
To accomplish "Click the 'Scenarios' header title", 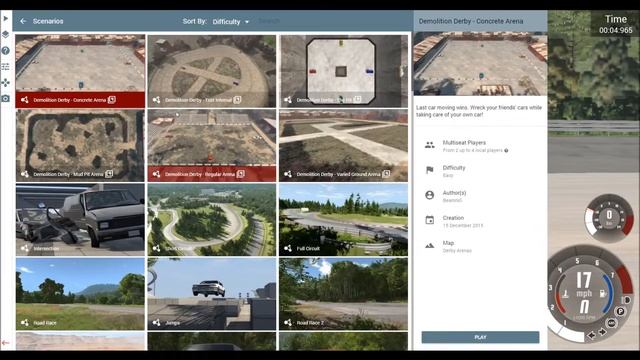I will coord(48,21).
